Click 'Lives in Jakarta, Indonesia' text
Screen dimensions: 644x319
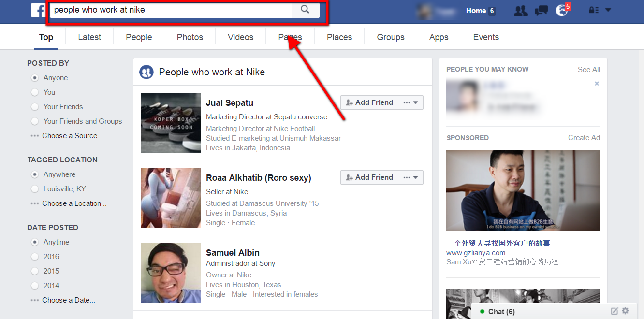[248, 148]
